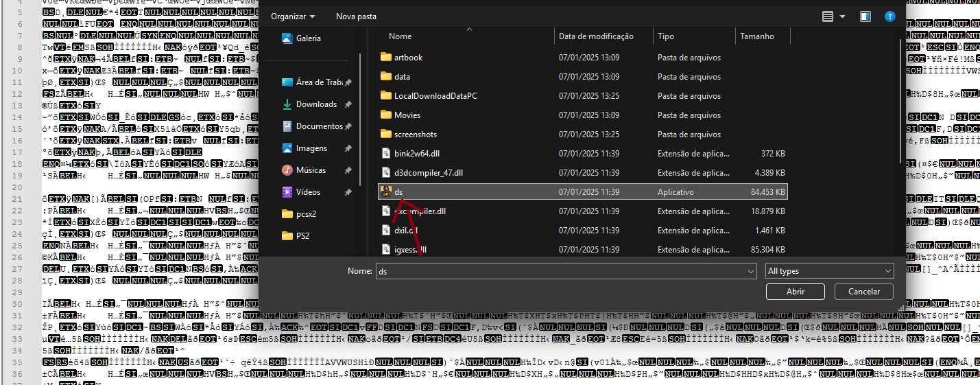Image resolution: width=980 pixels, height=385 pixels.
Task: Open Imagens in the sidebar
Action: (316, 148)
